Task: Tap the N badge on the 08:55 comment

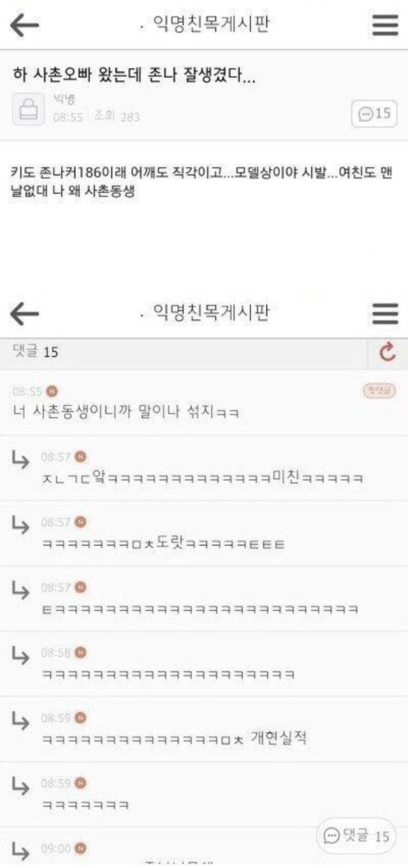Action: pos(52,391)
